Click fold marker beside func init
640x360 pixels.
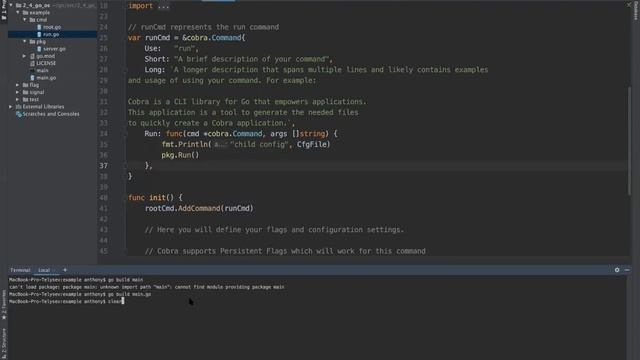click(126, 198)
